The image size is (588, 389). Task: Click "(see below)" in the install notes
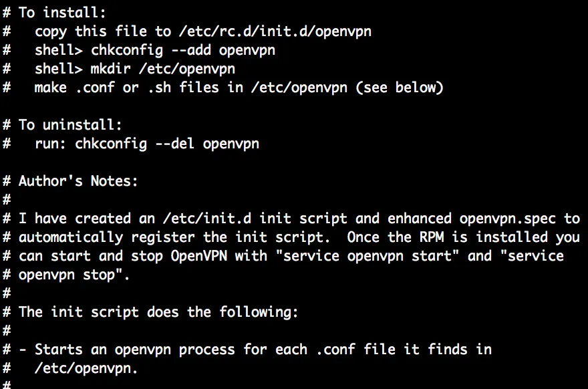pos(400,88)
